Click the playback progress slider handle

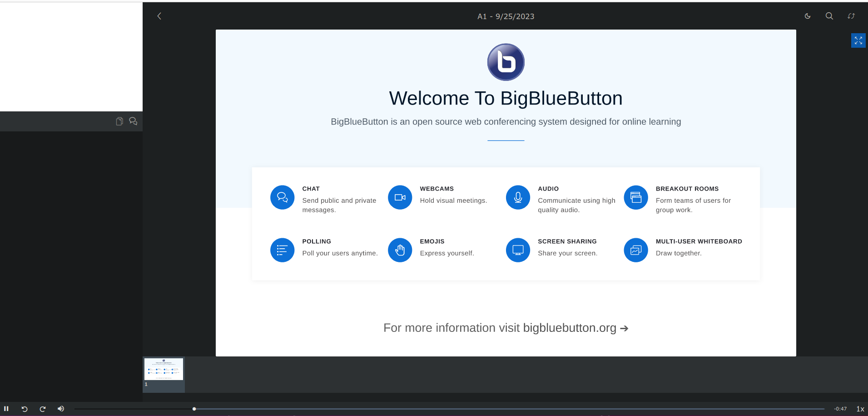tap(194, 409)
